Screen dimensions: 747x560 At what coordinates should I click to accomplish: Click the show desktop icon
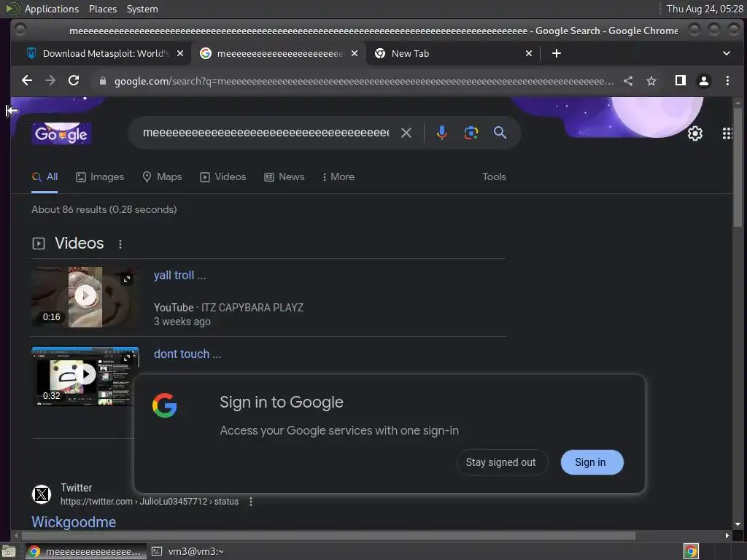click(x=9, y=552)
